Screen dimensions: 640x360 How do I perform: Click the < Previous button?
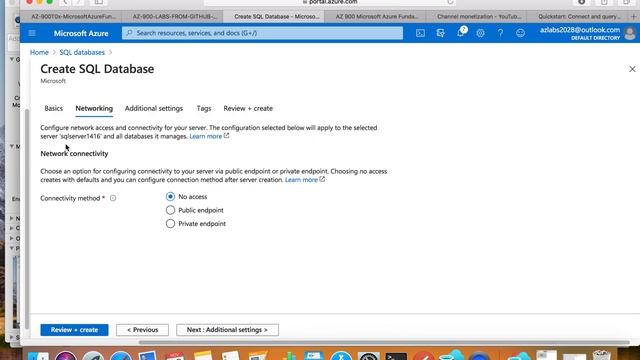coord(142,330)
